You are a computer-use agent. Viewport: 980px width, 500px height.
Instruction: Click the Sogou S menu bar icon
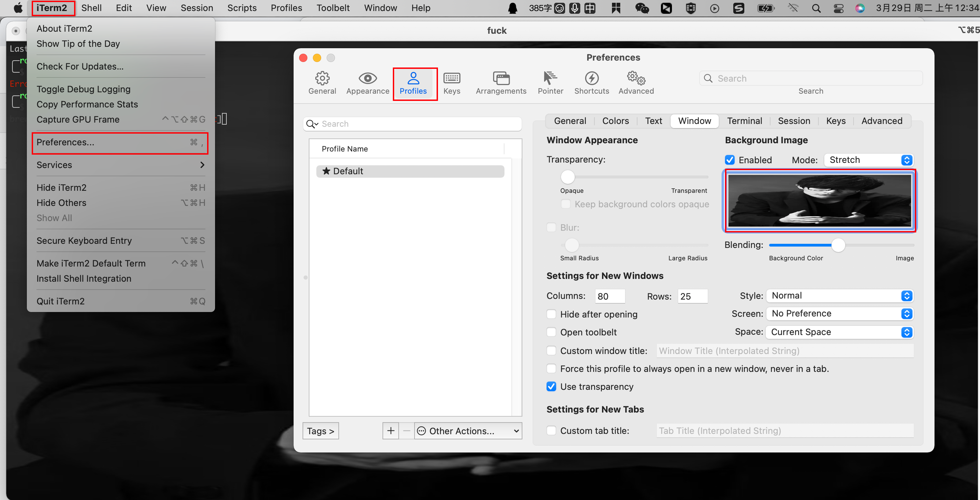pos(738,8)
